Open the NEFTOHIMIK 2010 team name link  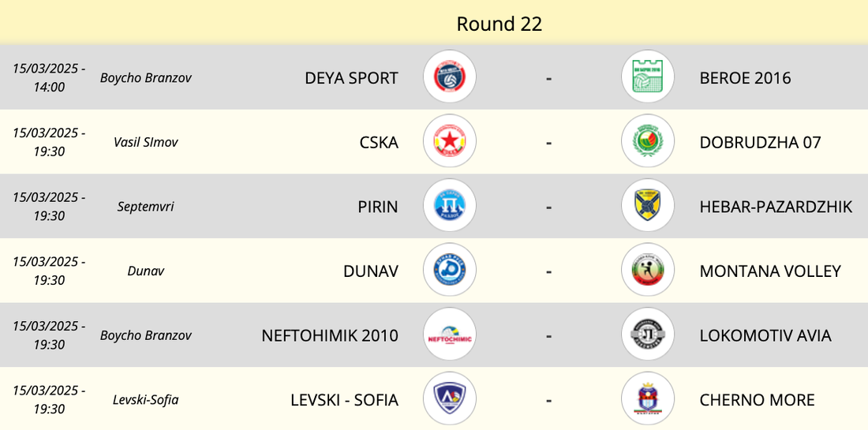click(x=330, y=335)
